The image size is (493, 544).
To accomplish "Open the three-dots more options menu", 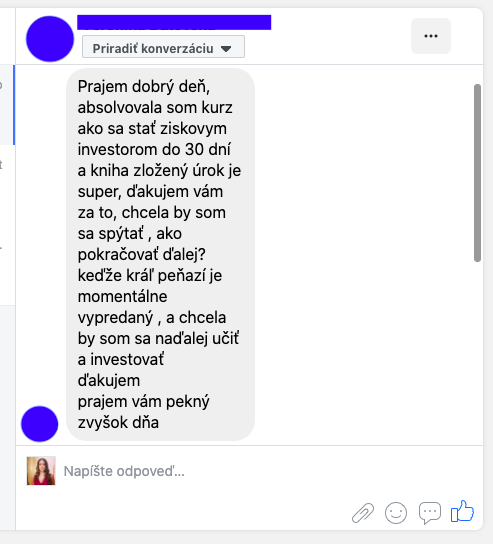I will [431, 36].
